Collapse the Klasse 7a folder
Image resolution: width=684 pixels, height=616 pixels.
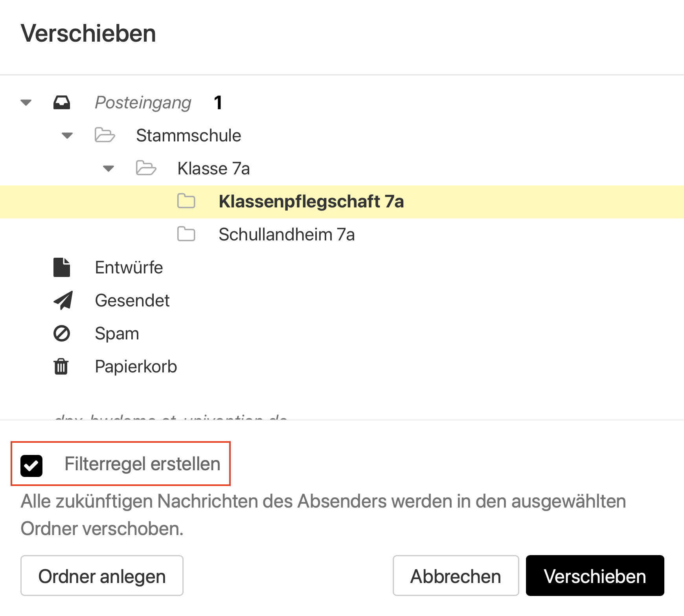pos(108,168)
